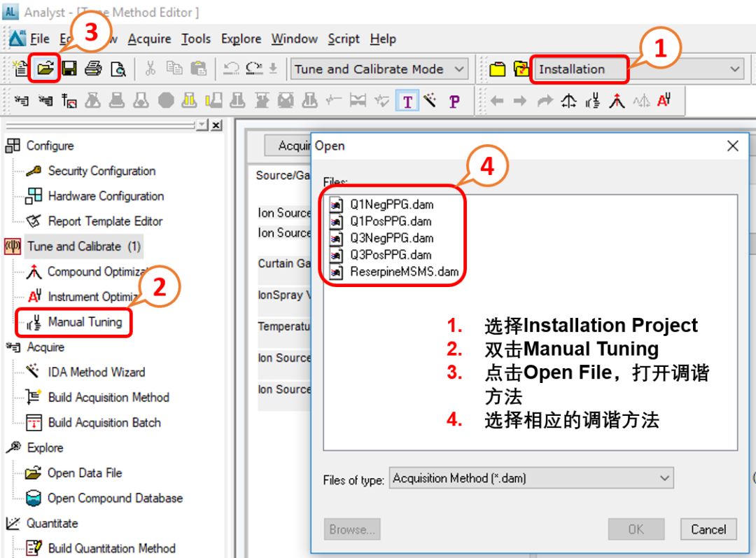Open file using the Open toolbar icon

point(45,69)
